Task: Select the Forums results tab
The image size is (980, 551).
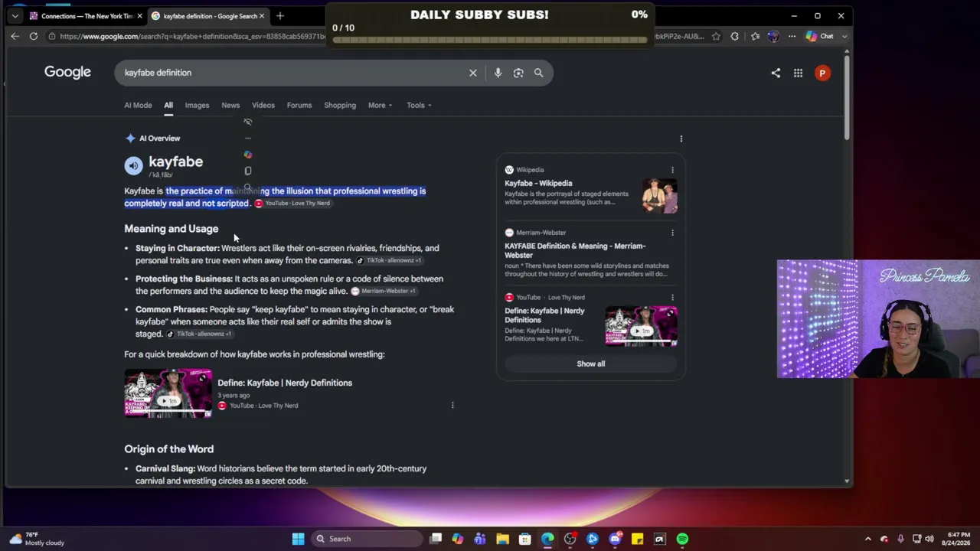Action: 299,105
